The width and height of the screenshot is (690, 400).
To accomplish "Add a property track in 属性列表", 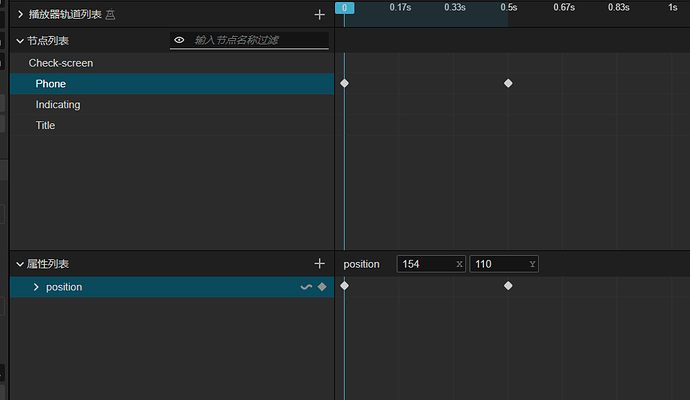I will click(319, 264).
